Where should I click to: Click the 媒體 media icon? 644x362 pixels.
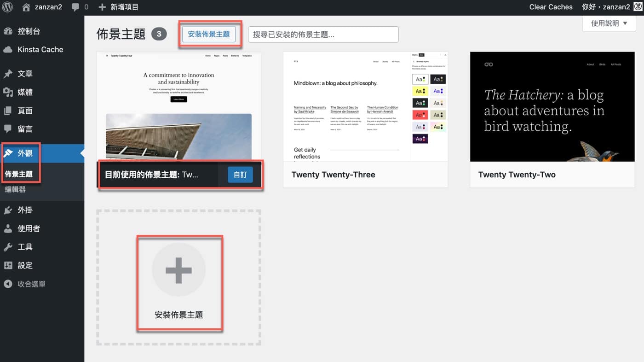(x=8, y=92)
